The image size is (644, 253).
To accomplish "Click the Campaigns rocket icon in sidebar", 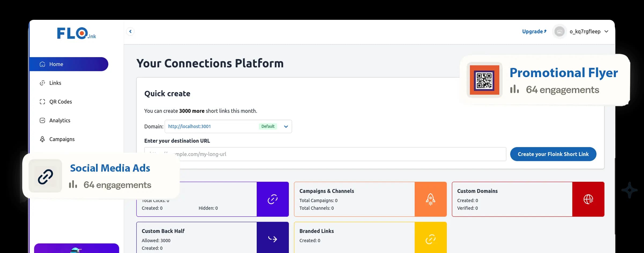I will pos(42,139).
